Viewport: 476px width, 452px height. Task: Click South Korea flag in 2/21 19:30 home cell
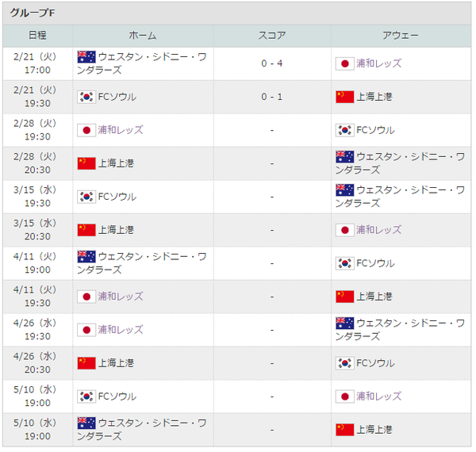(x=86, y=97)
